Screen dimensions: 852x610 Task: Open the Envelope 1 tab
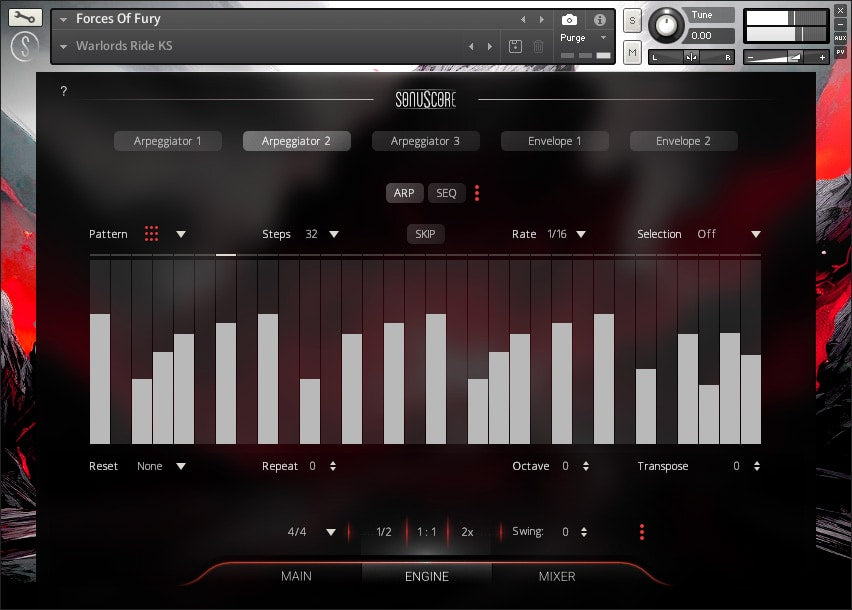point(555,141)
